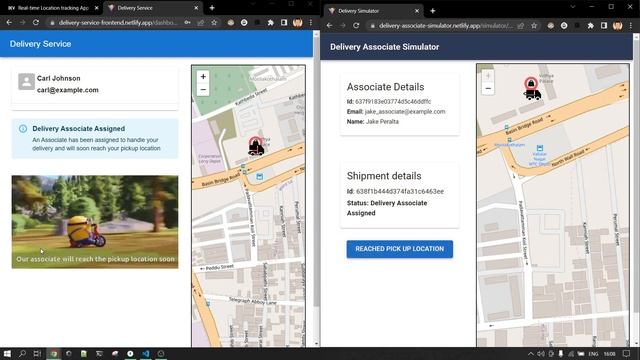Click the info icon in Delivery Associate Assigned alert
This screenshot has height=360, width=640.
point(23,129)
